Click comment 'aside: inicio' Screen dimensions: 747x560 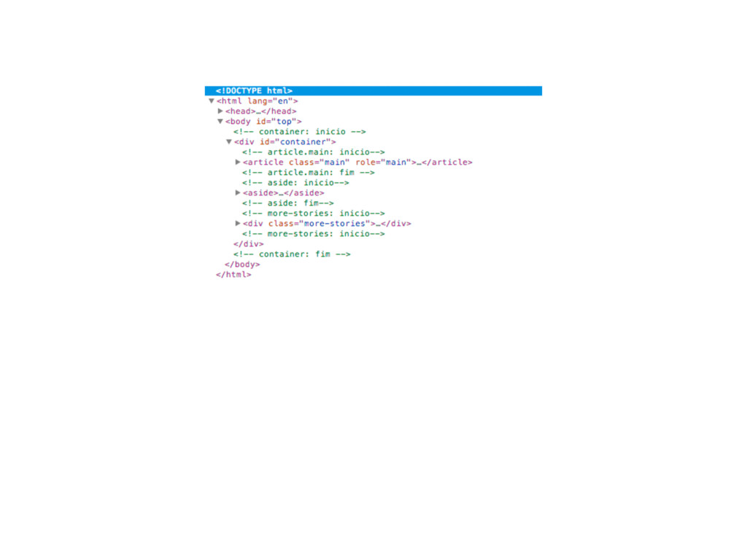[x=295, y=182]
